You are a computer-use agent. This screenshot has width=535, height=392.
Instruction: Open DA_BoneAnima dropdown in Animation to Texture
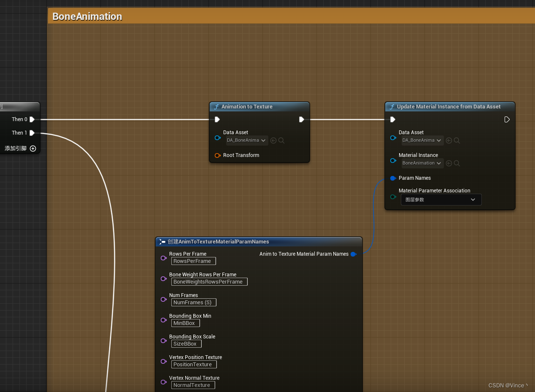[247, 141]
